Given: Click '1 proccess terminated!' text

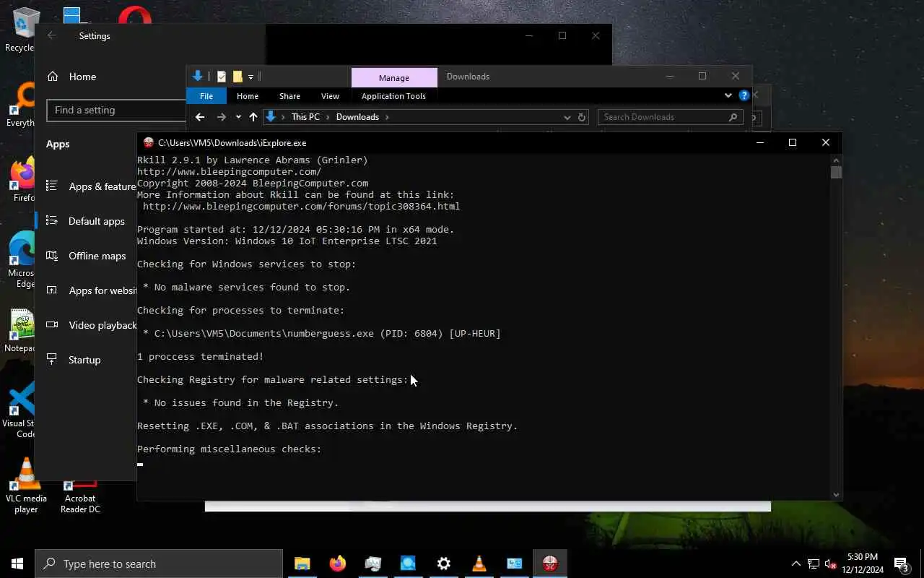Looking at the screenshot, I should (x=201, y=357).
